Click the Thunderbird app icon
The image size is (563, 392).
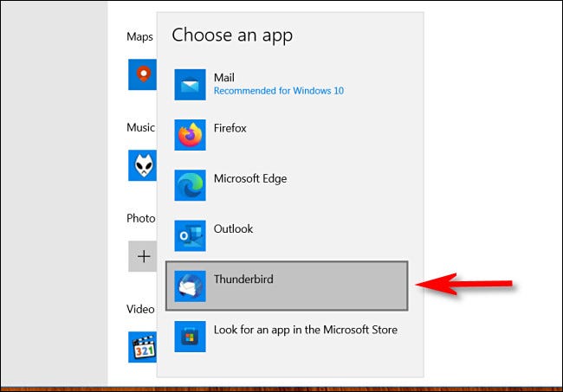(190, 286)
